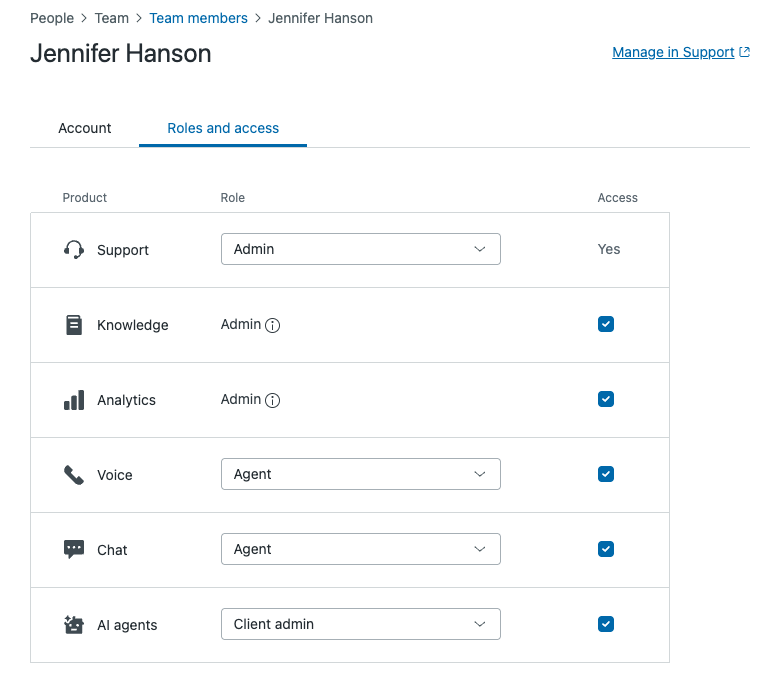Click the Chat speech bubble icon
Screen dimensions: 772x673
(74, 549)
